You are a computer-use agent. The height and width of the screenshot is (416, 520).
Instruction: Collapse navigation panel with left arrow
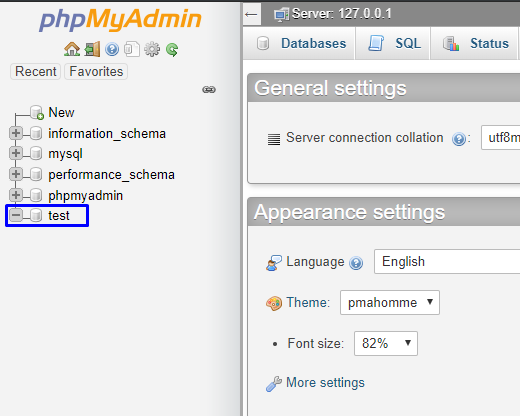pos(251,14)
